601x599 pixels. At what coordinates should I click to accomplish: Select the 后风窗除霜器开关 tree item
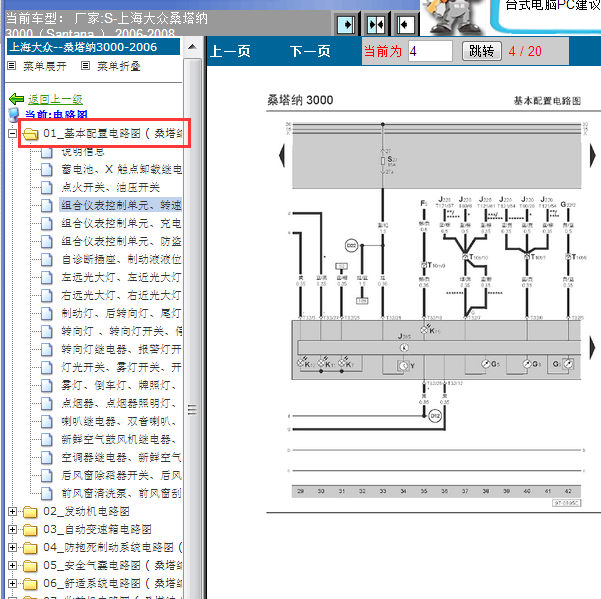121,475
